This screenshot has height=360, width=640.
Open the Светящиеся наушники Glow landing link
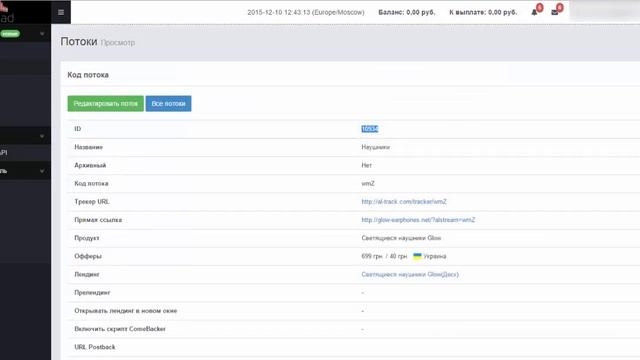[x=410, y=274]
